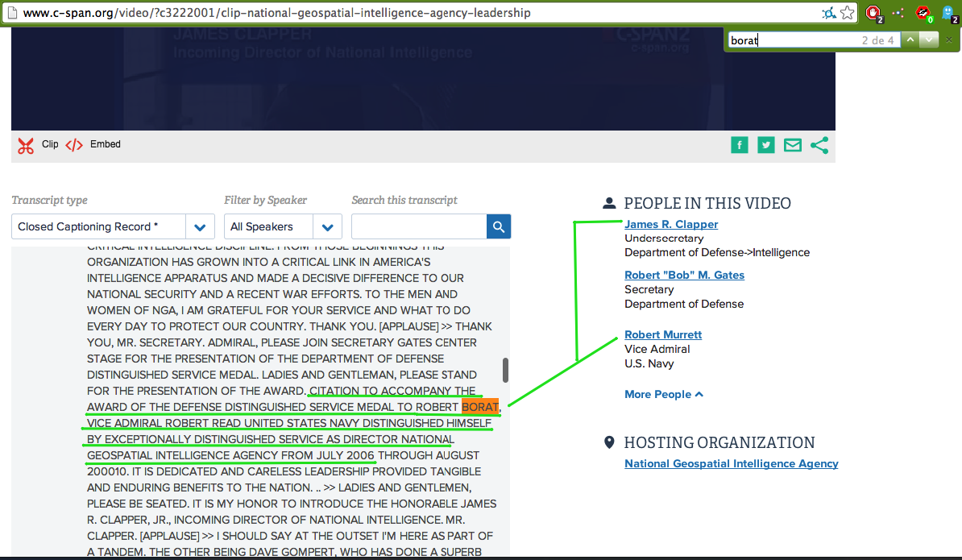
Task: Open Robert Murrett profile link
Action: click(x=663, y=335)
